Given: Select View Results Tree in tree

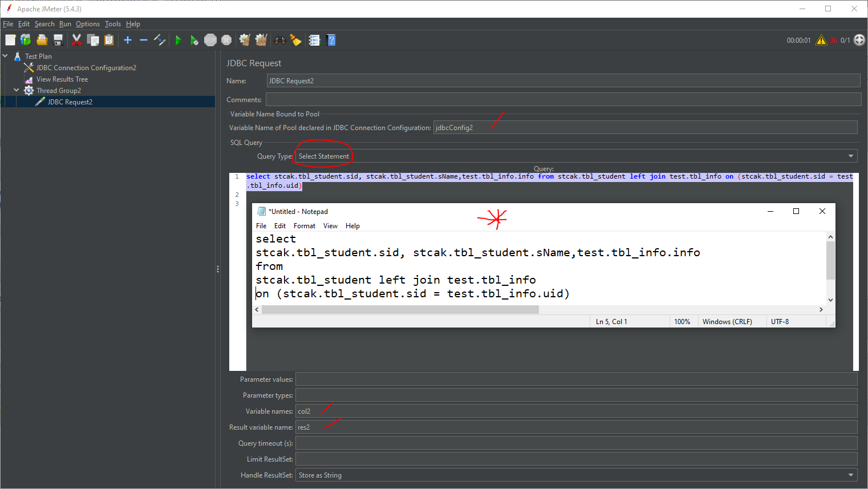Looking at the screenshot, I should point(62,79).
